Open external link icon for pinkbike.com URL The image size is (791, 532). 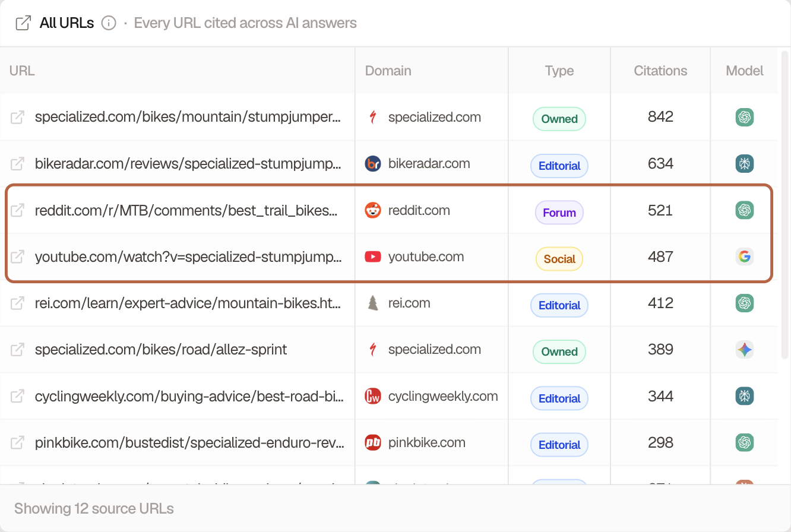coord(18,442)
